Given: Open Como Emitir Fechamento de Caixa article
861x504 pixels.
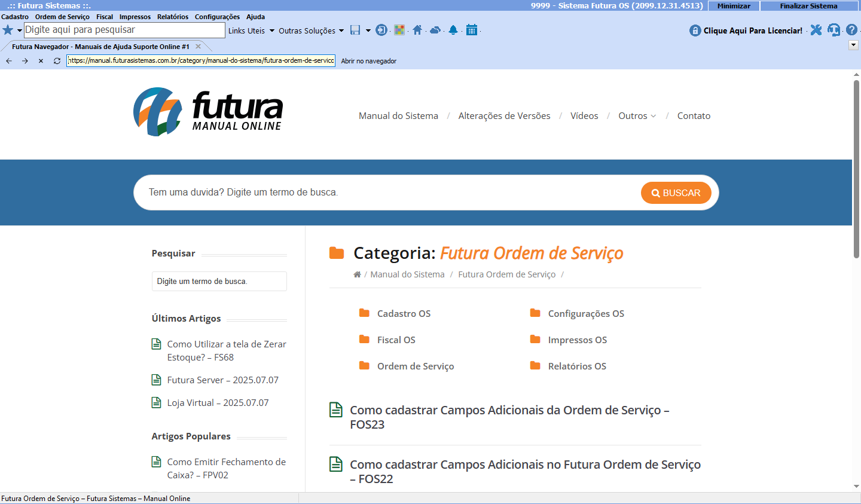Looking at the screenshot, I should pyautogui.click(x=227, y=468).
